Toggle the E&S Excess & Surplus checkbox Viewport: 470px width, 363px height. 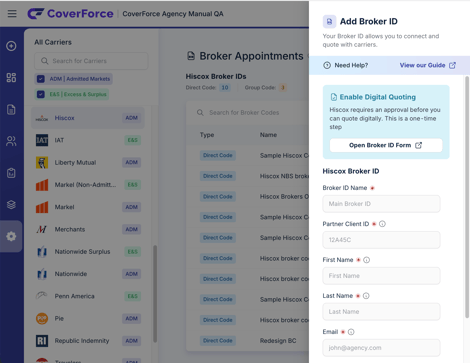(x=41, y=94)
